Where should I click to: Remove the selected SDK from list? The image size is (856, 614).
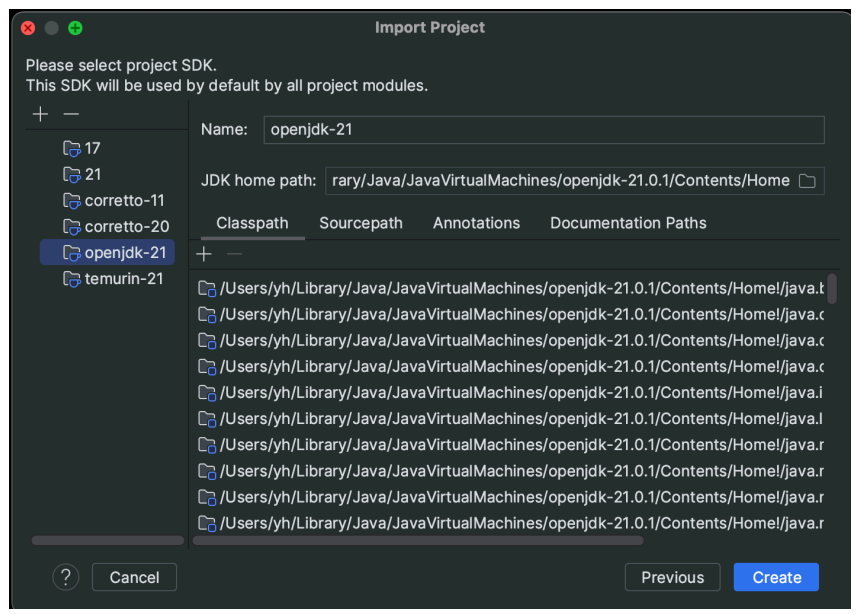pos(71,114)
